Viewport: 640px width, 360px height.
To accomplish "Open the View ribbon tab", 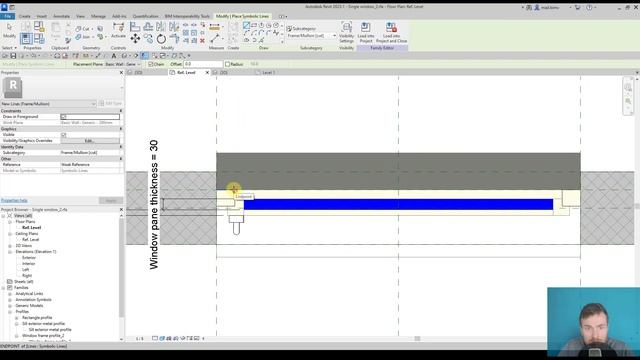I will (80, 16).
